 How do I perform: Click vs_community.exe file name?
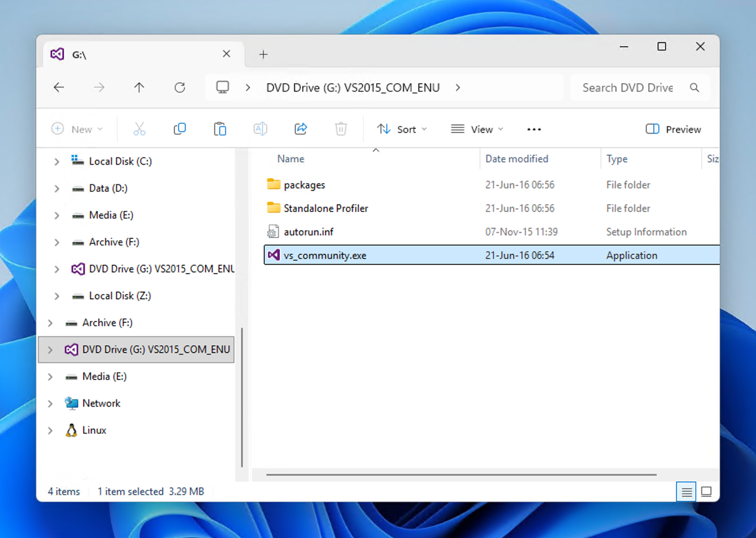(325, 255)
